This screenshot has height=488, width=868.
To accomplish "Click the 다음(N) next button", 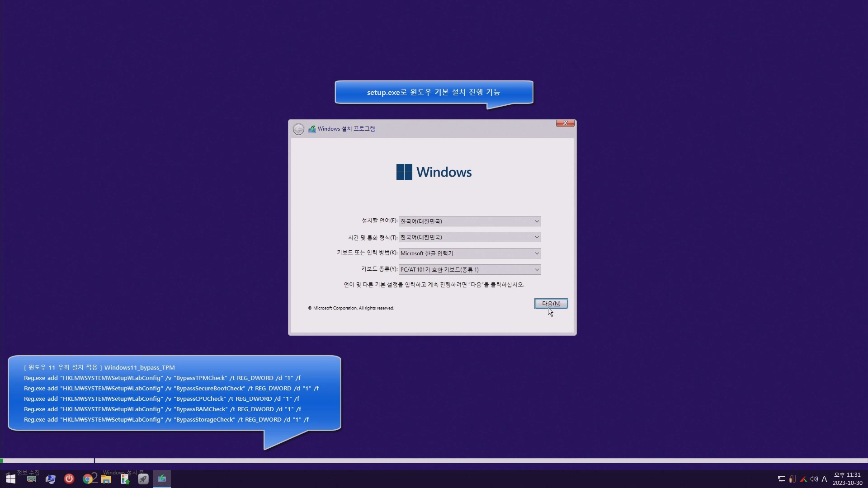I will click(551, 304).
